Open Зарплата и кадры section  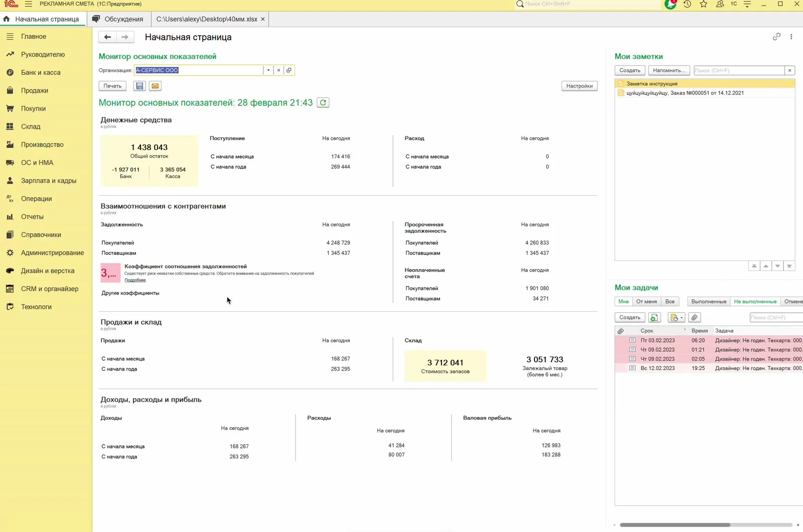(x=49, y=181)
